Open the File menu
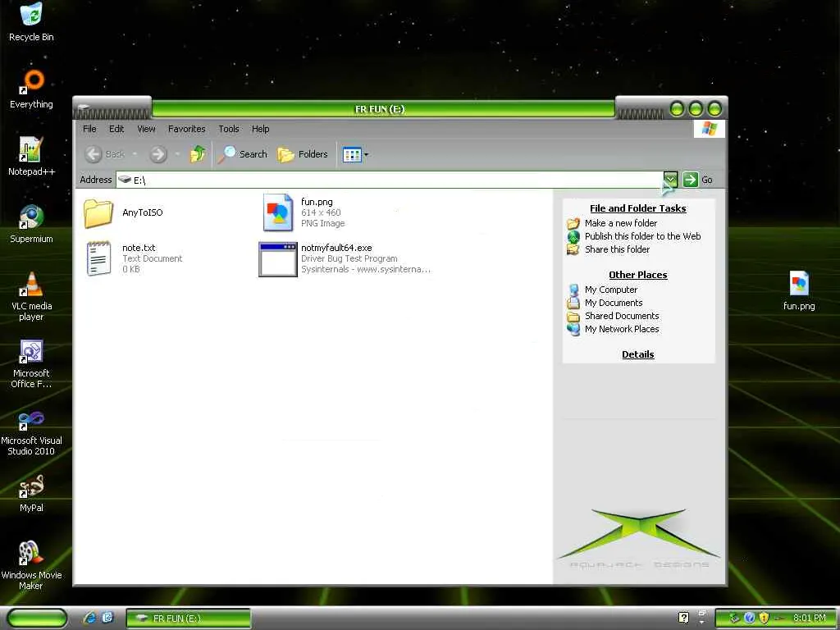The image size is (840, 630). coord(89,129)
